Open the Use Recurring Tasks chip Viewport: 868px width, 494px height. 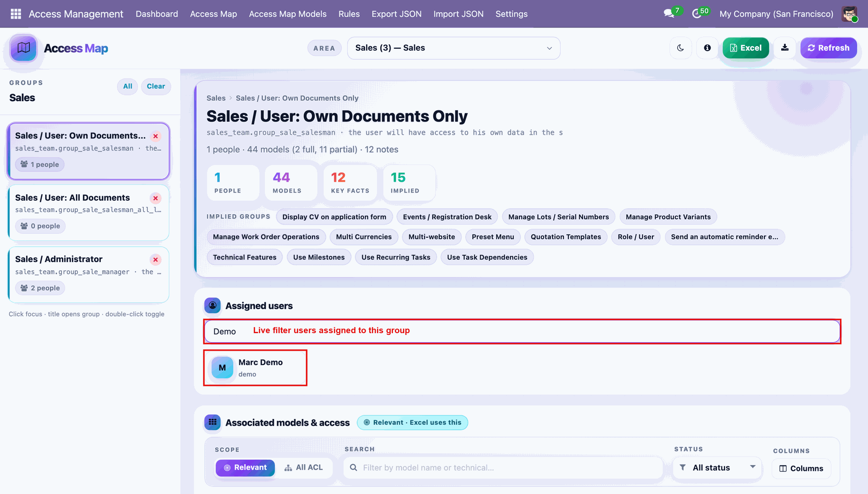[396, 257]
